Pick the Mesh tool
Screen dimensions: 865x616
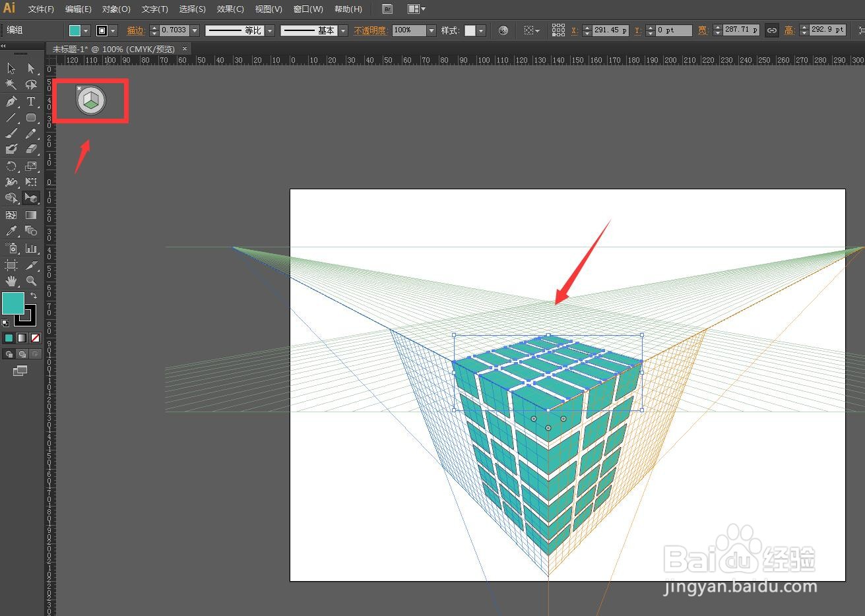coord(11,215)
